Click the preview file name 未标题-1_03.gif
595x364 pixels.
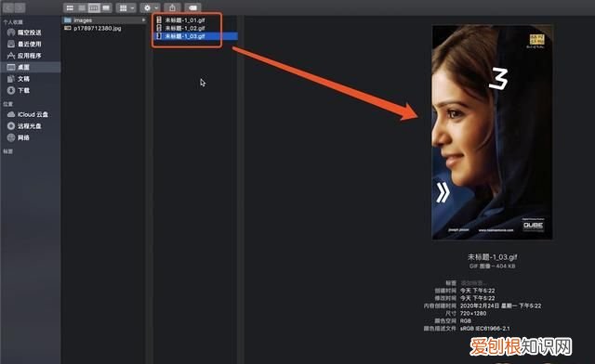492,257
